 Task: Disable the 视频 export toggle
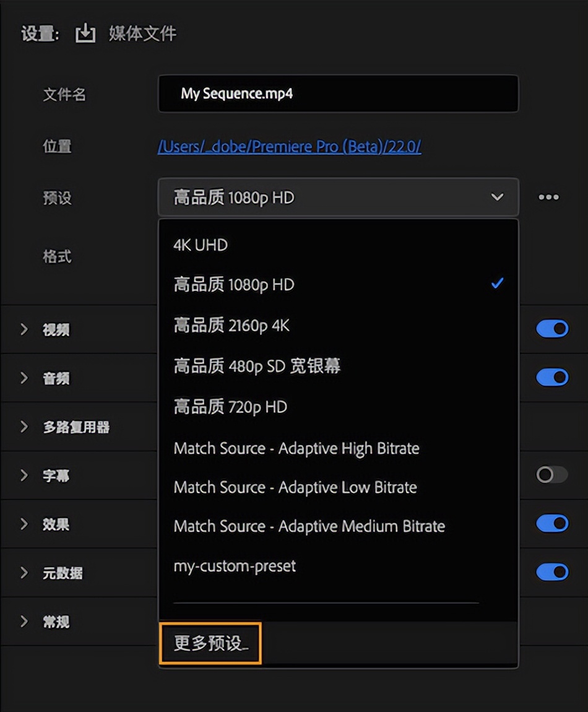tap(551, 329)
